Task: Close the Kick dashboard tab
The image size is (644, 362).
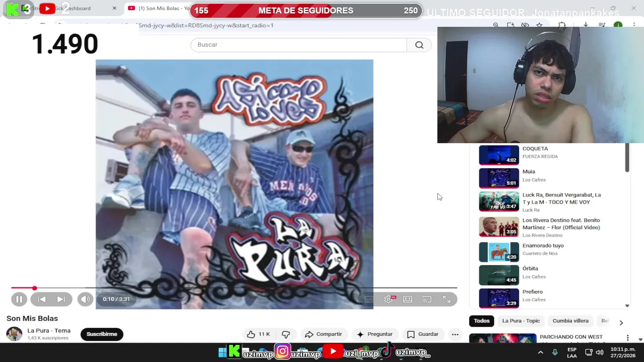Action: click(114, 8)
